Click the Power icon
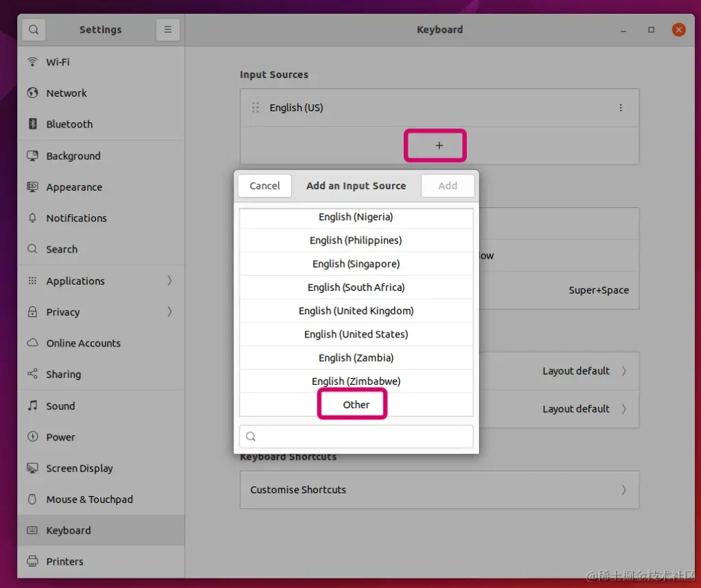Image resolution: width=701 pixels, height=588 pixels. click(x=32, y=436)
